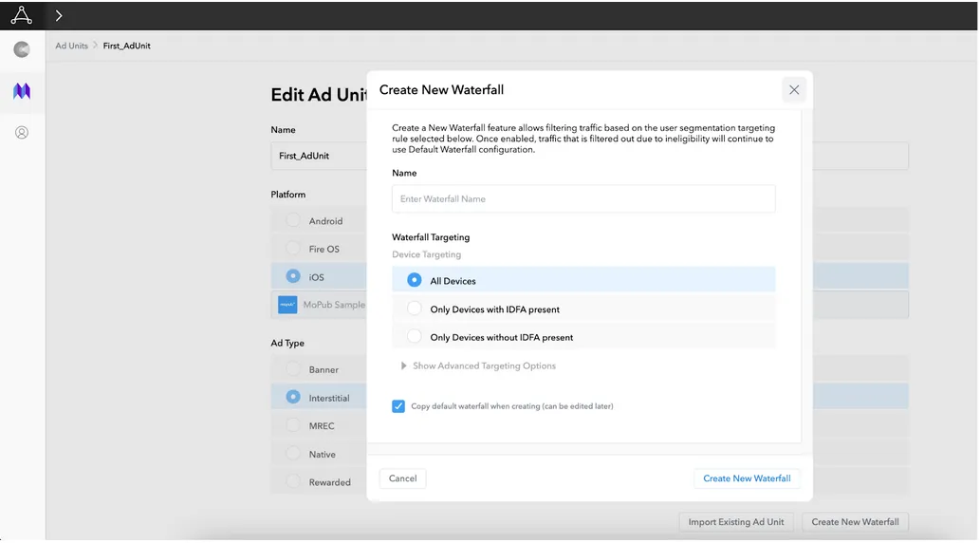Click the First_AdUnit breadcrumb text
980x543 pixels.
point(126,46)
